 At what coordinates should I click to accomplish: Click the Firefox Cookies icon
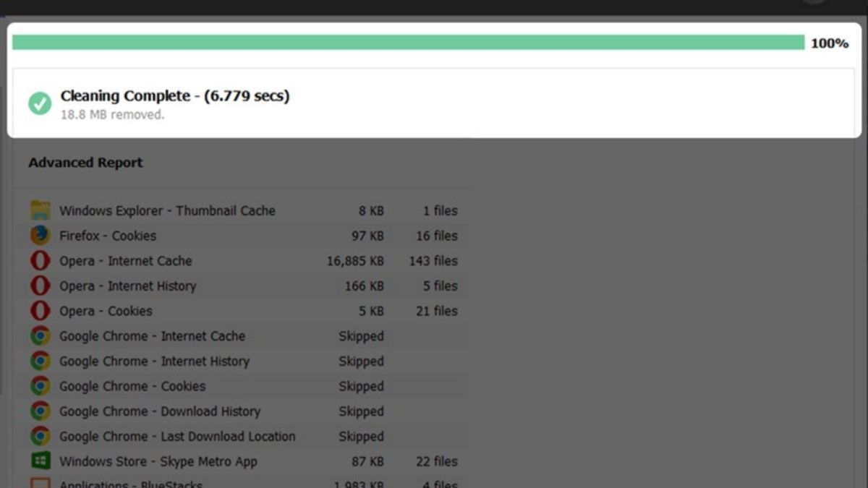coord(41,236)
